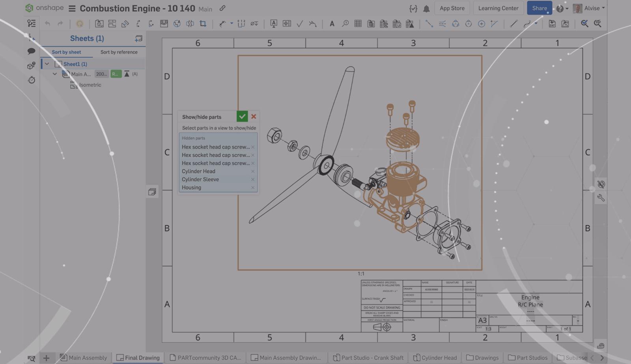Switch to Sort by reference tab
The image size is (631, 364).
[119, 52]
